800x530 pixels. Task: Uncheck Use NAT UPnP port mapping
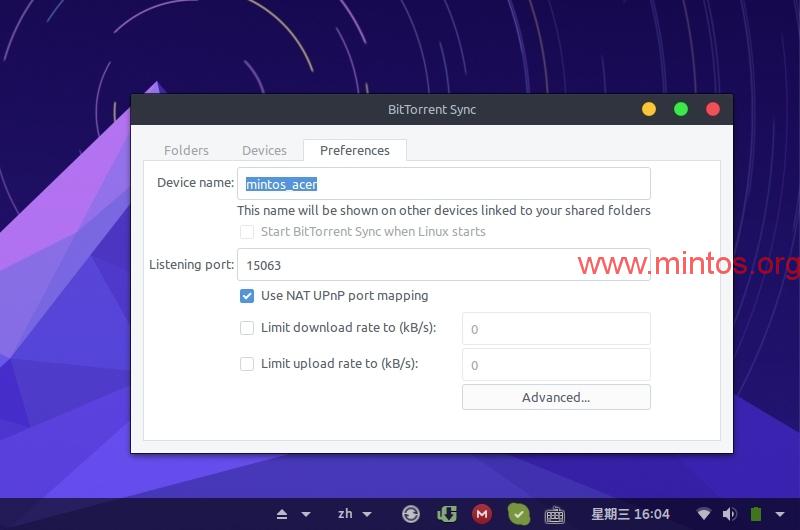(x=247, y=296)
